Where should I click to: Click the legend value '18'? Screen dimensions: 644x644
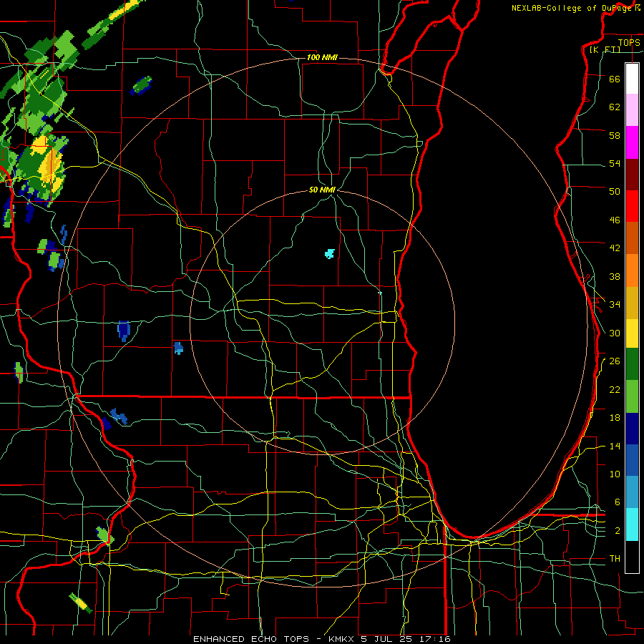[x=615, y=418]
